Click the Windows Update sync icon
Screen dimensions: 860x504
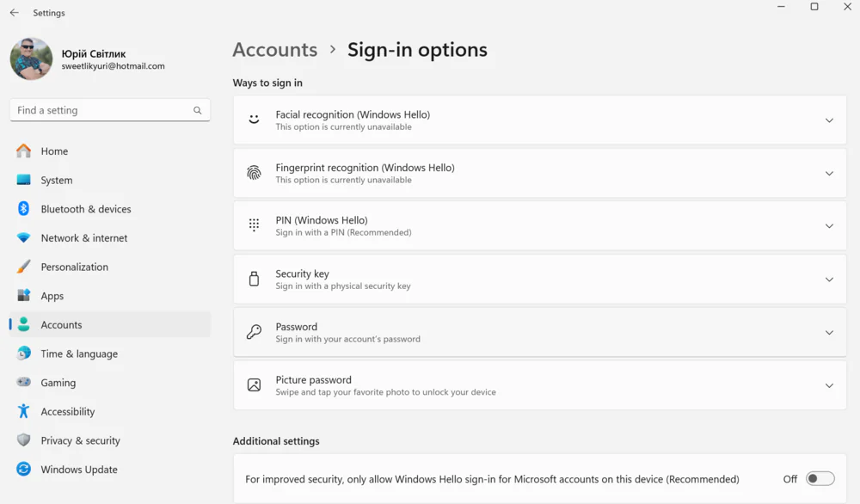[23, 469]
